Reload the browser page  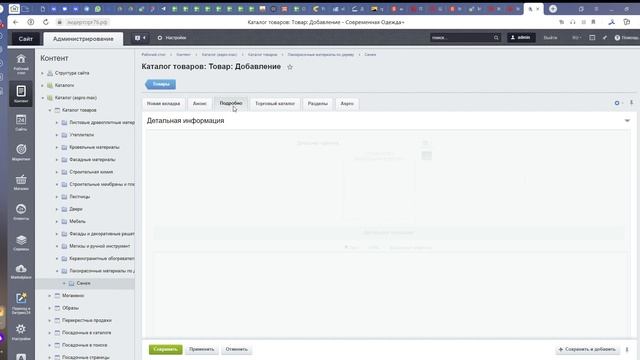point(45,22)
